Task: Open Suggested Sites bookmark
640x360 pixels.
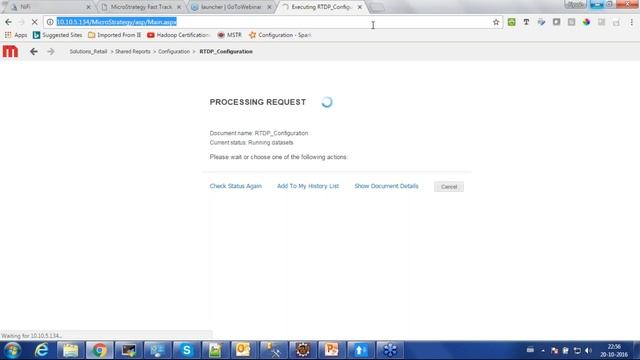Action: click(58, 35)
